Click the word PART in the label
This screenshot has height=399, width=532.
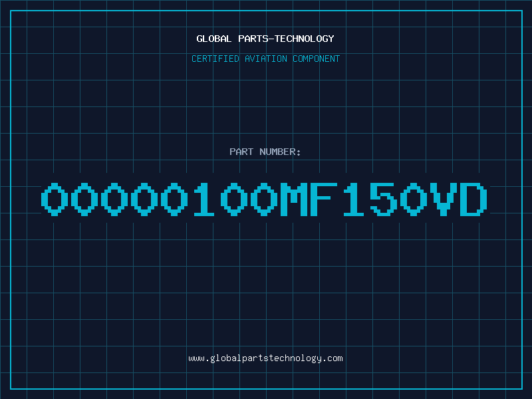[x=241, y=152]
